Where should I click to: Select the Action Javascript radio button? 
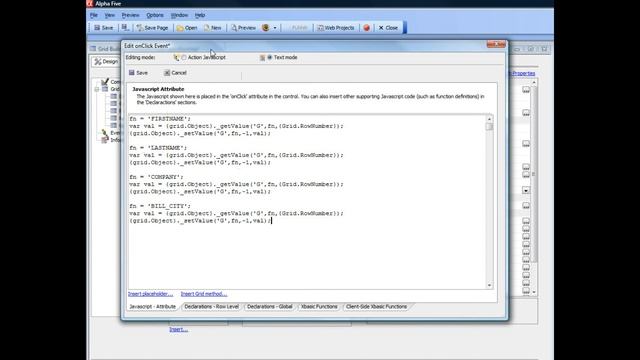point(184,58)
